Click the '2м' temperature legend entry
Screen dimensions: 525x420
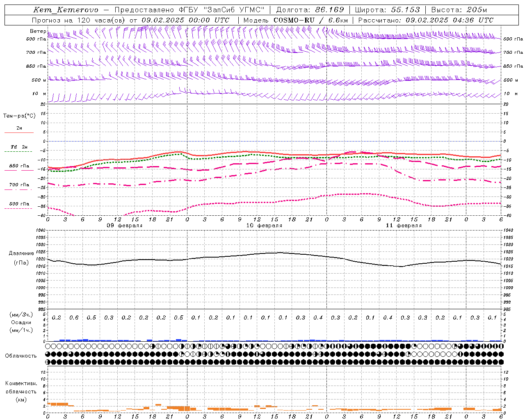coord(19,128)
